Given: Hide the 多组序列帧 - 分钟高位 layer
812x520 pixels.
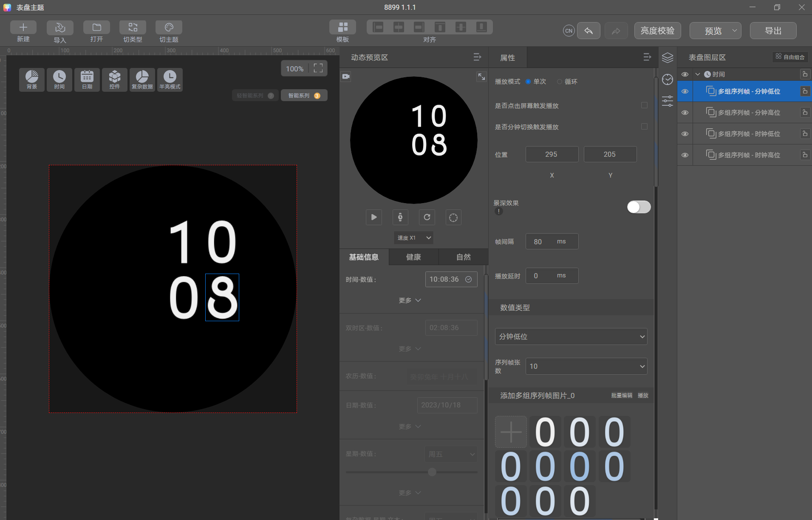Looking at the screenshot, I should tap(685, 113).
